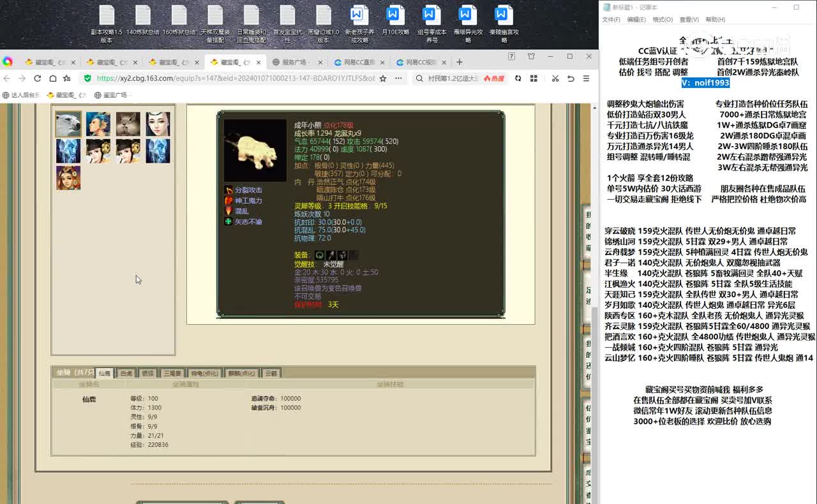Open the 雁塔异光攻略 Word document

468,24
